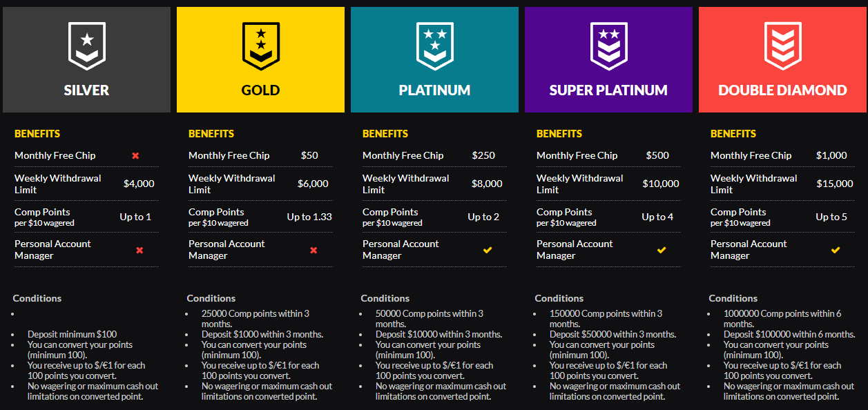The height and width of the screenshot is (410, 868).
Task: Click Super Platinum's Personal Account Manager checkmark
Action: point(662,250)
